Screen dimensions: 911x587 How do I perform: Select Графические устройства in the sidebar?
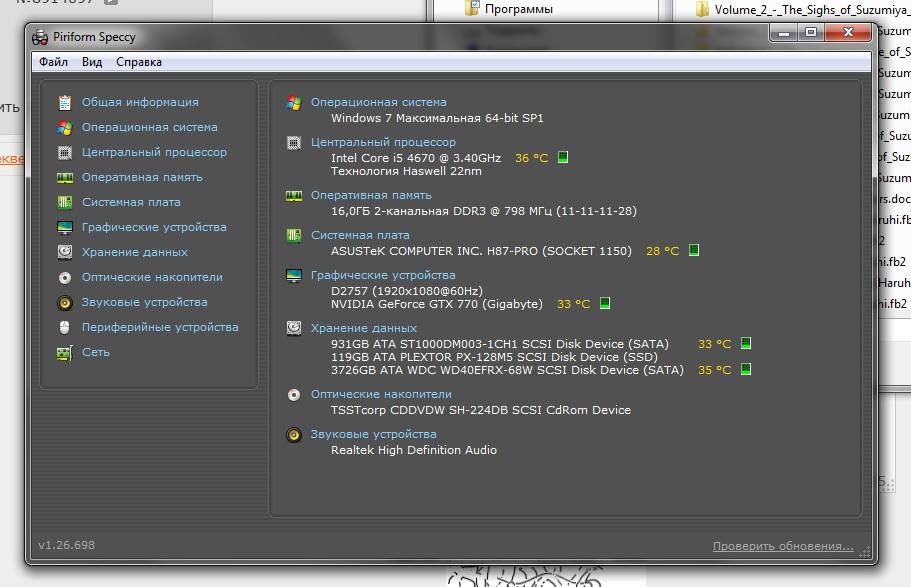coord(154,227)
